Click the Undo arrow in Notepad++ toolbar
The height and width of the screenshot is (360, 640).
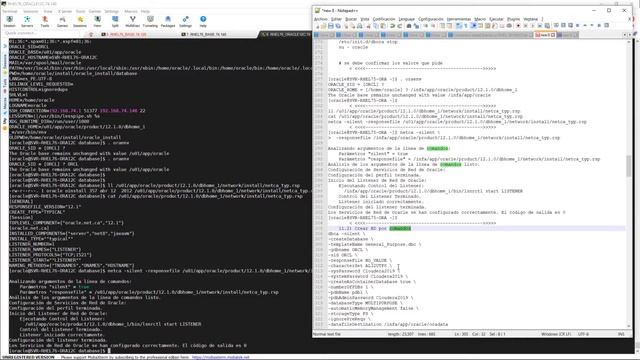392,26
